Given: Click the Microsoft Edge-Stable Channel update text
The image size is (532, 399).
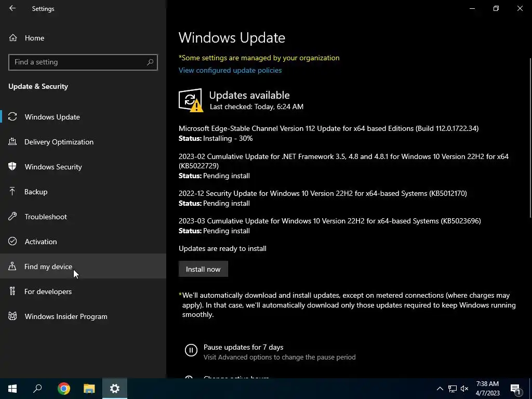Looking at the screenshot, I should coord(328,128).
